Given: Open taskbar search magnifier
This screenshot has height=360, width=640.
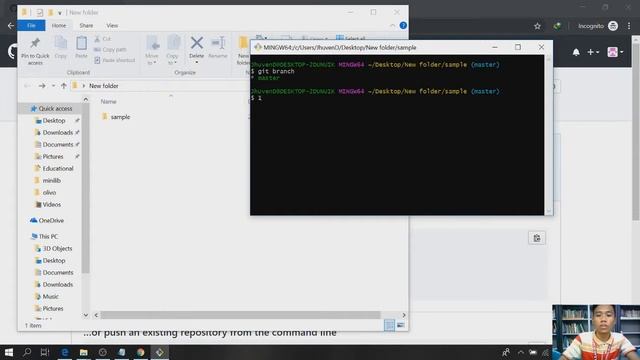Looking at the screenshot, I should (27, 352).
